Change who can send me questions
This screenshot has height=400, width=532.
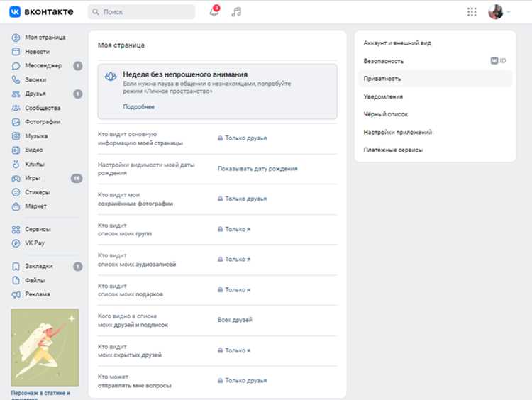243,380
